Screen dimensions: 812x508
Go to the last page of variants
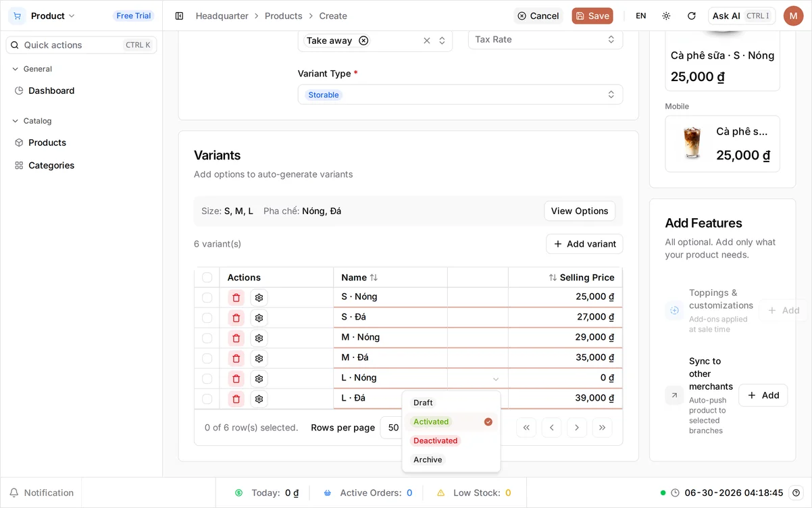(x=602, y=428)
